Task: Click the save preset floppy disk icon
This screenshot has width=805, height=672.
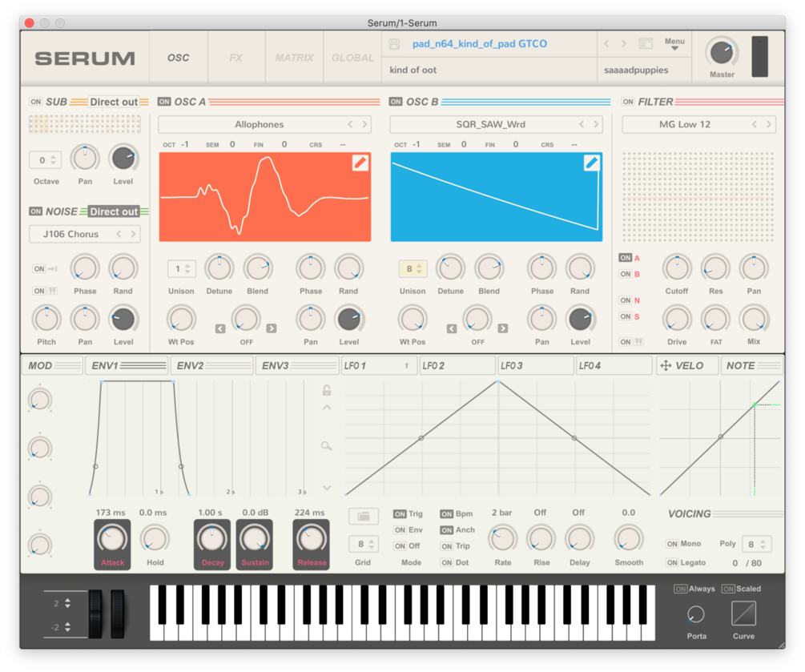Action: 394,43
